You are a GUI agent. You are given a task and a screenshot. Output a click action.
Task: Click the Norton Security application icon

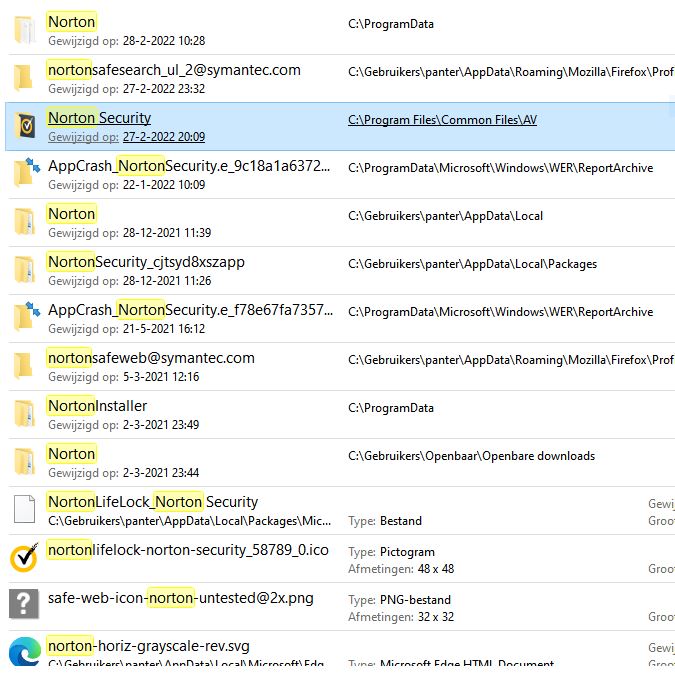point(24,125)
